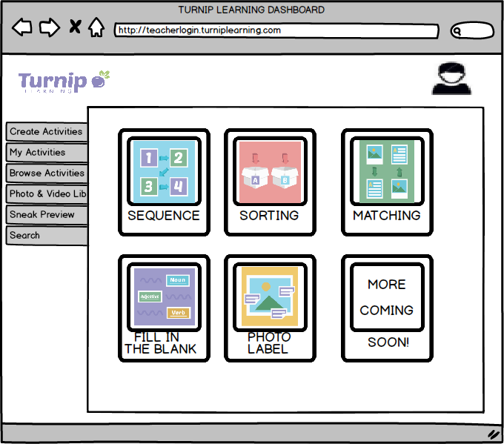Image resolution: width=504 pixels, height=444 pixels.
Task: Go to the browser home icon
Action: pyautogui.click(x=96, y=27)
